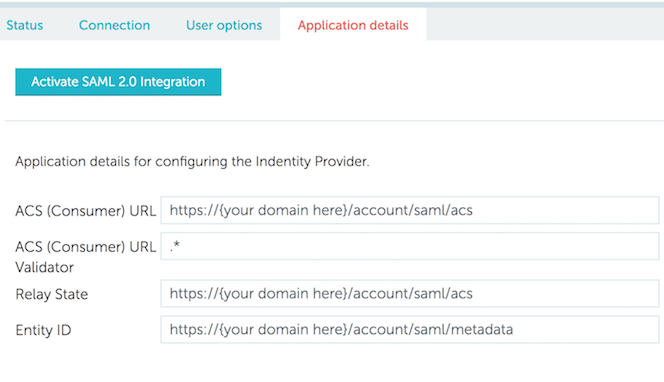The image size is (664, 382).
Task: Click the Relay State label
Action: pos(52,294)
